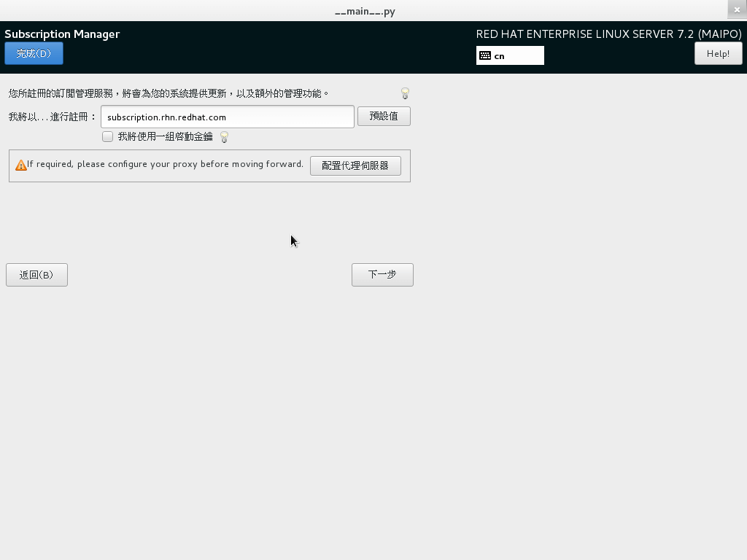Check the box to use an activation key

point(107,136)
